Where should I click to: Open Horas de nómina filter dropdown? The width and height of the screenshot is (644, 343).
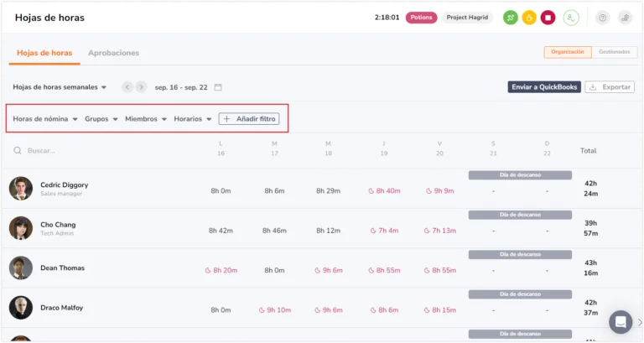(45, 119)
